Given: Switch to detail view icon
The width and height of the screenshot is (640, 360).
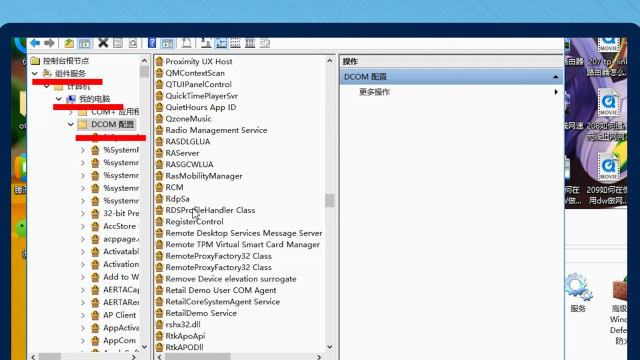Looking at the screenshot, I should (x=250, y=43).
